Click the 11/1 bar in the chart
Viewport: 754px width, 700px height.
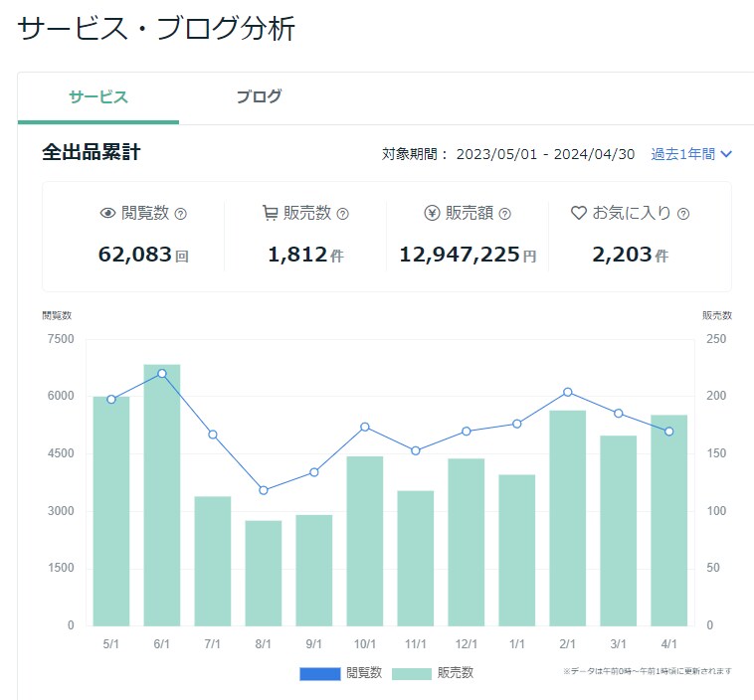click(416, 558)
